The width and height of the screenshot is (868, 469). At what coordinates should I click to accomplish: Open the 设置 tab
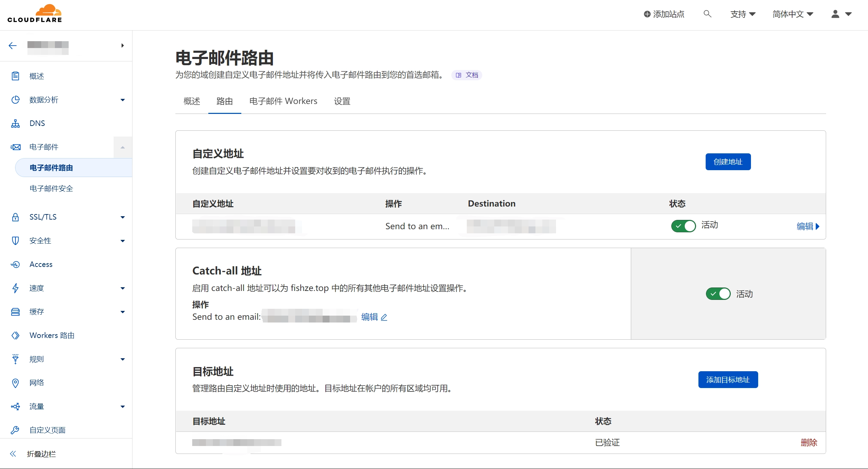point(342,101)
